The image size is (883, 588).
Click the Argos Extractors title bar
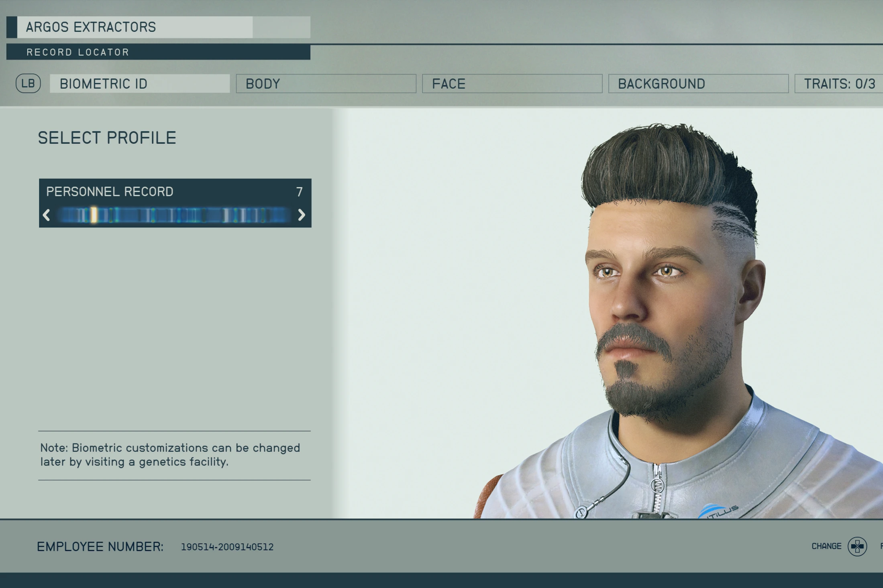click(x=158, y=27)
